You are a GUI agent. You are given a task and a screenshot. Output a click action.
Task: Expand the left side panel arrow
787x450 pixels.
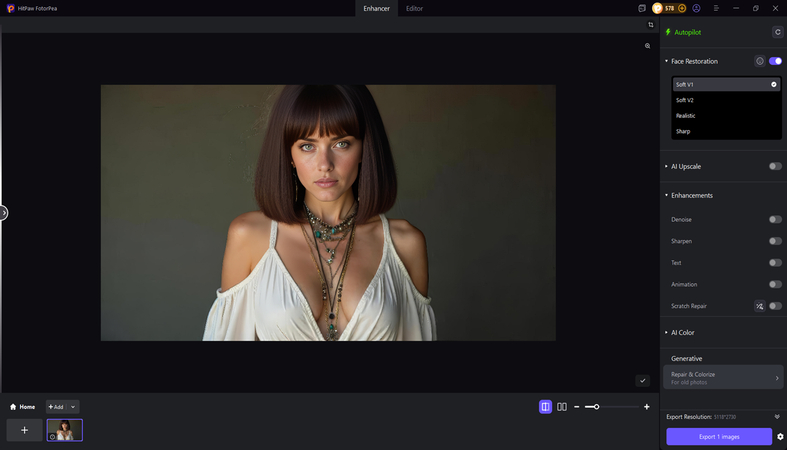[x=4, y=213]
